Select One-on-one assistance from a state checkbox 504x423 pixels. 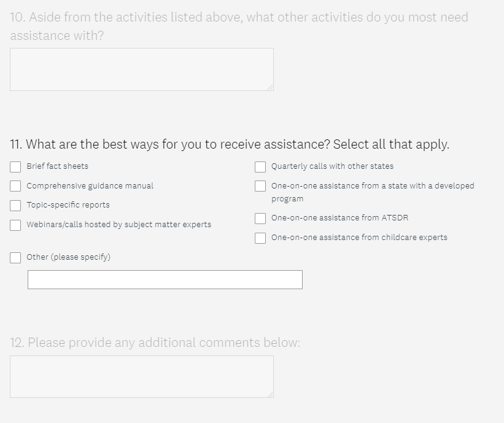coord(260,186)
